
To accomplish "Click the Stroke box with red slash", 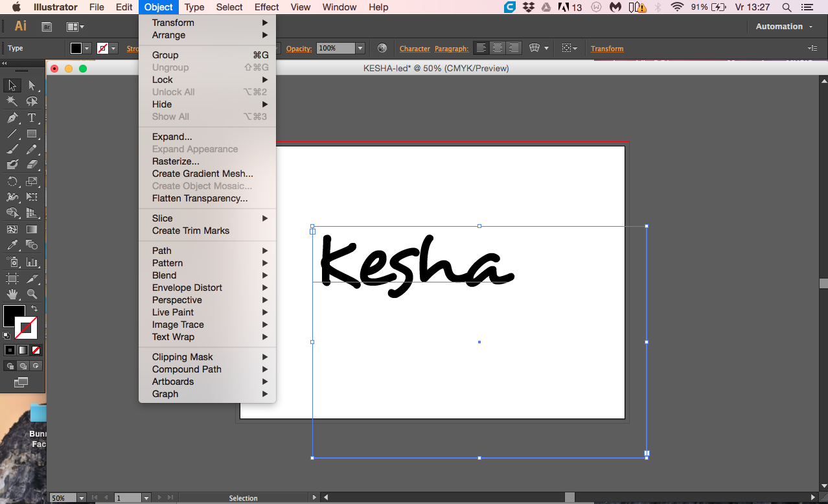I will 27,328.
